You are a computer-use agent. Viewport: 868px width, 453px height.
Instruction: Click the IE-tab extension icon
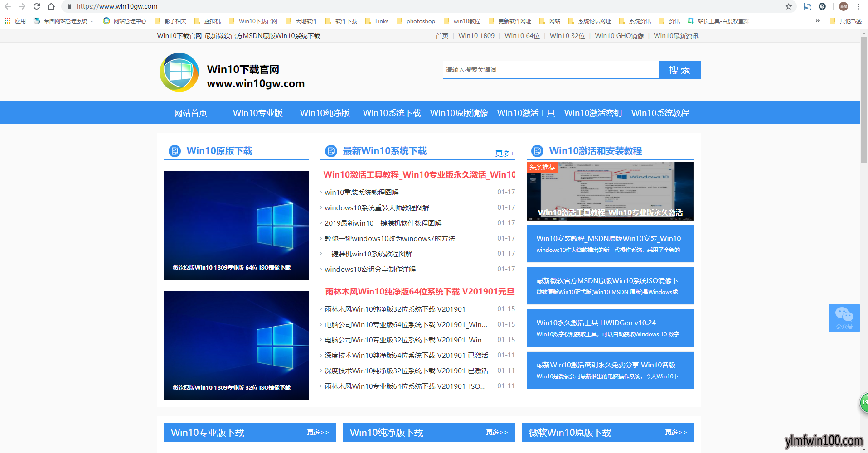[822, 6]
